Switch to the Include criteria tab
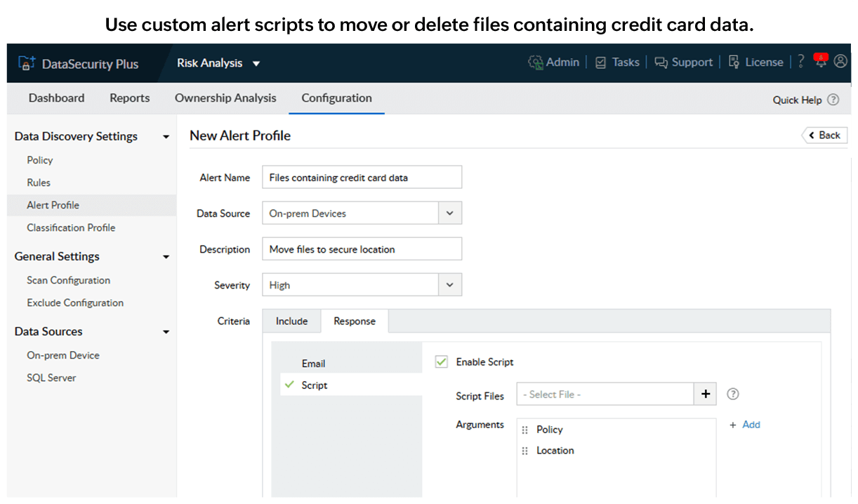858x504 pixels. coord(291,321)
